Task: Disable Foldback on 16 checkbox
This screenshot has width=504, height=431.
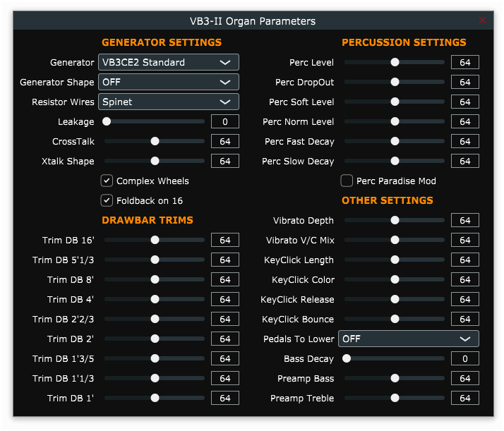Action: pyautogui.click(x=107, y=201)
